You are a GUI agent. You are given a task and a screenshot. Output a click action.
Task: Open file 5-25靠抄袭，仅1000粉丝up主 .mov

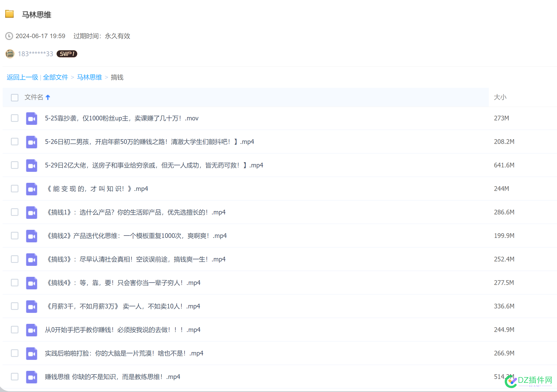click(x=122, y=118)
